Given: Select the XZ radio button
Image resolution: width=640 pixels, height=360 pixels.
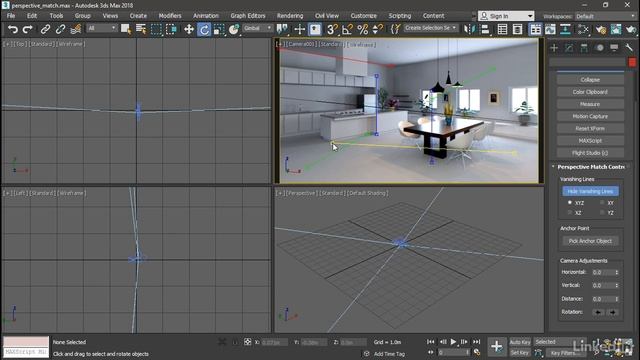Looking at the screenshot, I should [x=570, y=213].
